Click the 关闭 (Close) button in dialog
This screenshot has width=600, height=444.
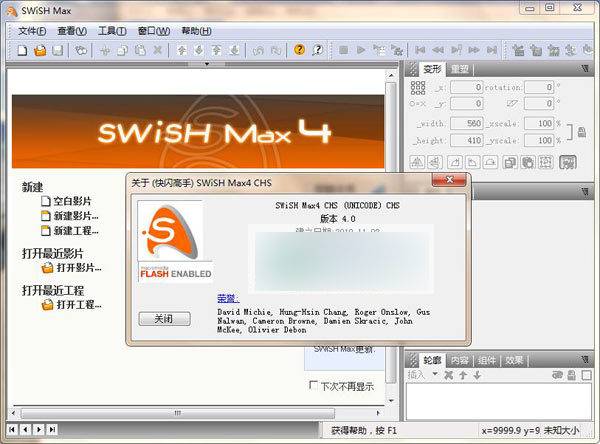163,318
